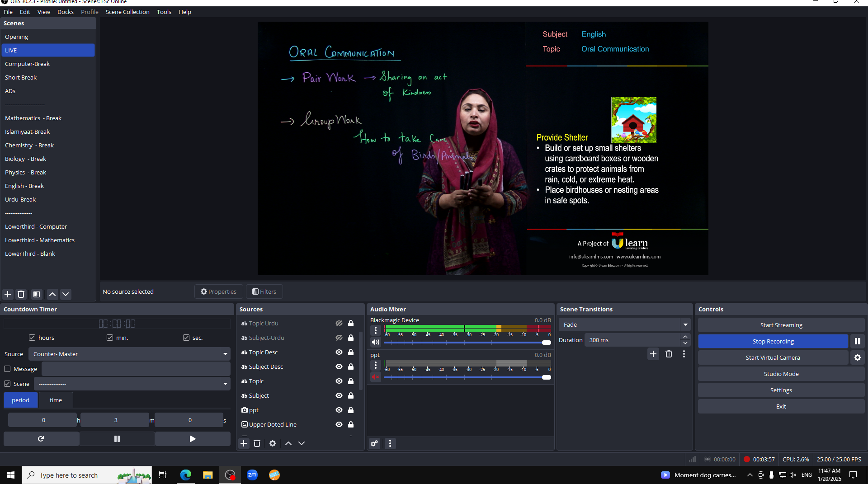Screen dimensions: 868x484
Task: Open source Filters button
Action: click(x=264, y=291)
